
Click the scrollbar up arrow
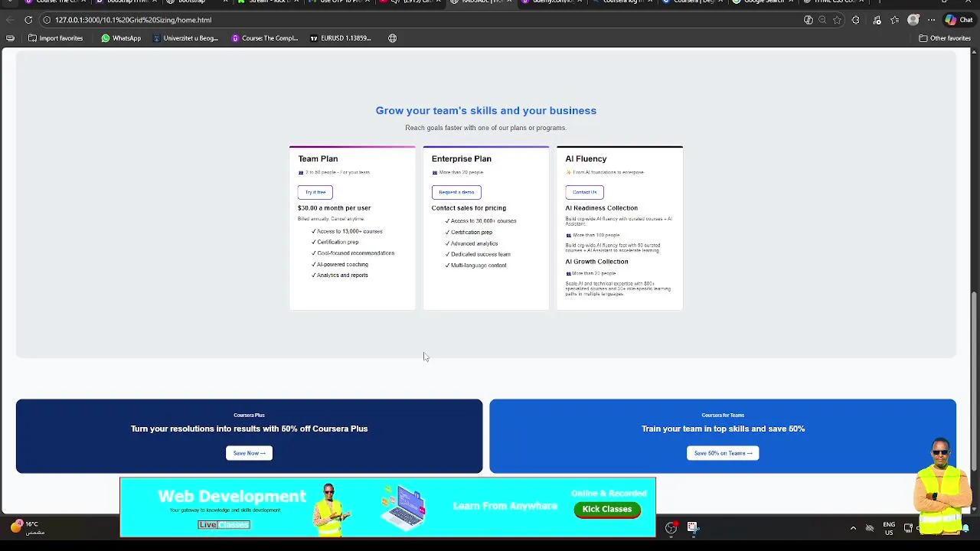(x=975, y=52)
